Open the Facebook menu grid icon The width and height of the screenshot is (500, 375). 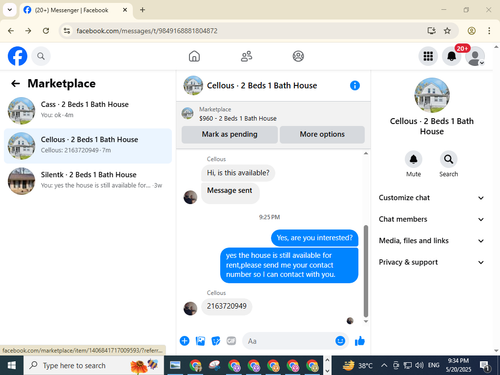428,56
